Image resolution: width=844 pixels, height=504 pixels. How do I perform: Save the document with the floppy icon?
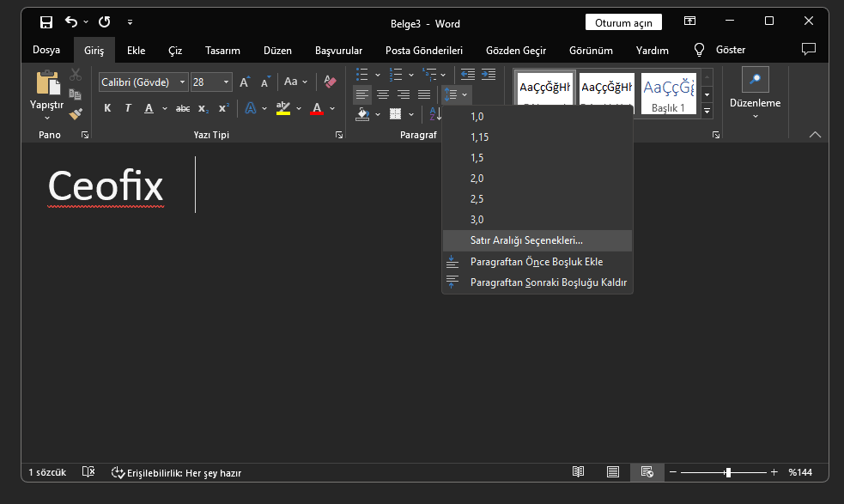point(46,22)
